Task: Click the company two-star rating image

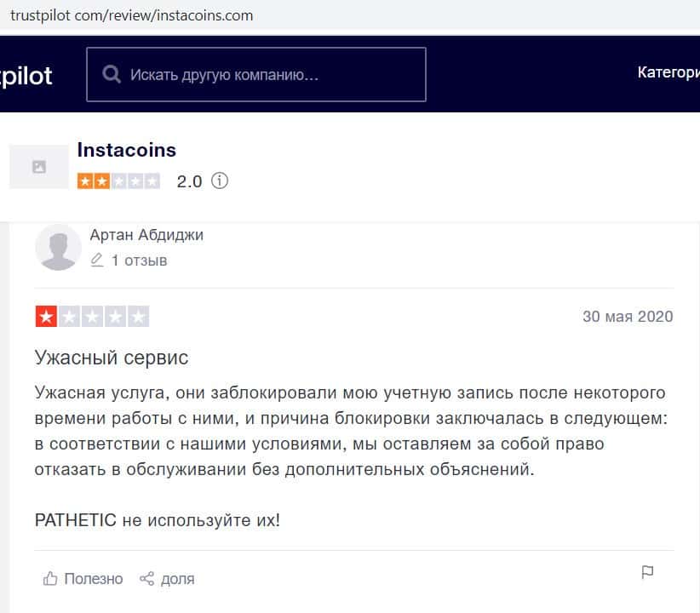Action: coord(118,181)
